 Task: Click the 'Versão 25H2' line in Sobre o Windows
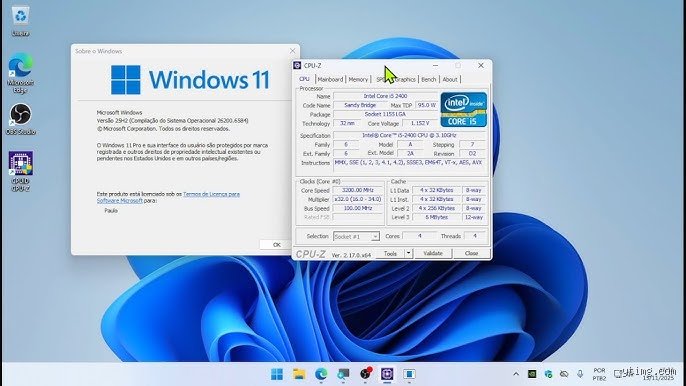tap(172, 120)
